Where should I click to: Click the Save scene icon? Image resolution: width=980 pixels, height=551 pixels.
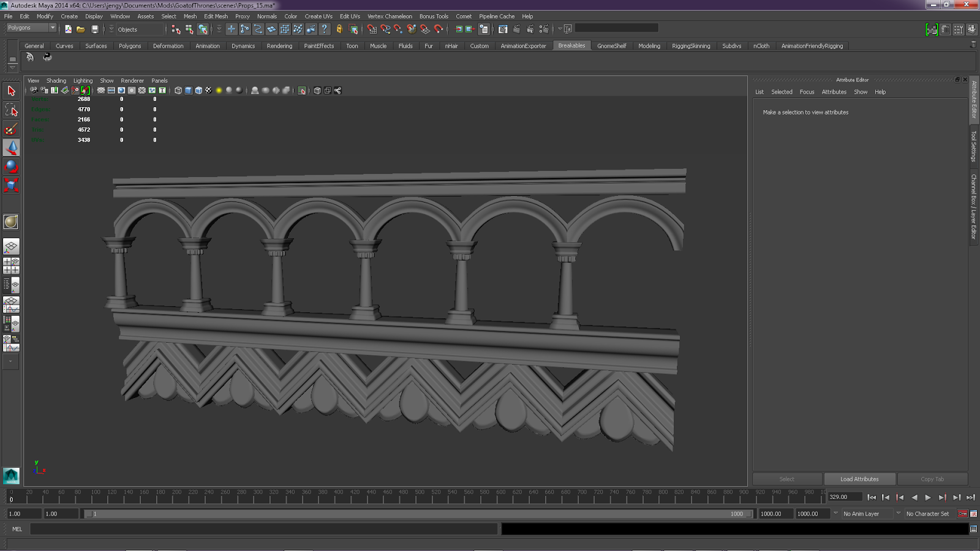(94, 29)
